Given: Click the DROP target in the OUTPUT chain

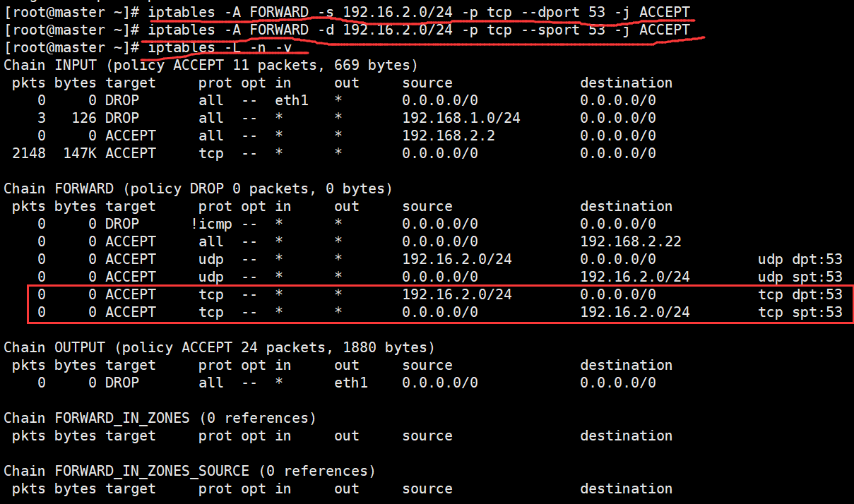Looking at the screenshot, I should pyautogui.click(x=122, y=383).
